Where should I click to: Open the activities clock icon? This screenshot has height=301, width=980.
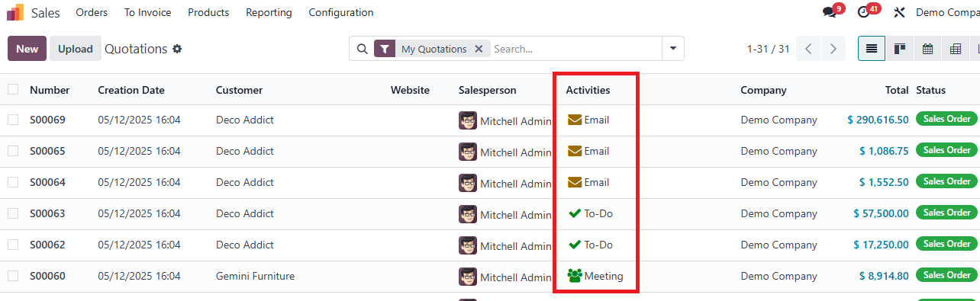(863, 12)
